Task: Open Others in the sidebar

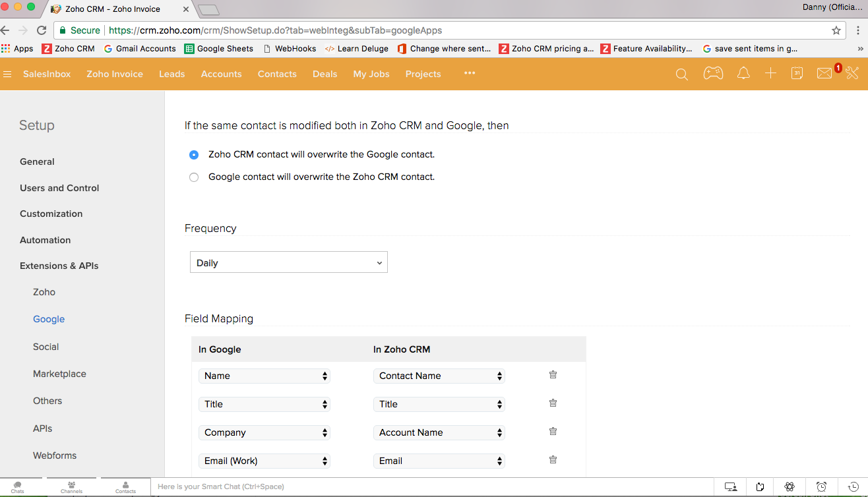Action: point(47,401)
